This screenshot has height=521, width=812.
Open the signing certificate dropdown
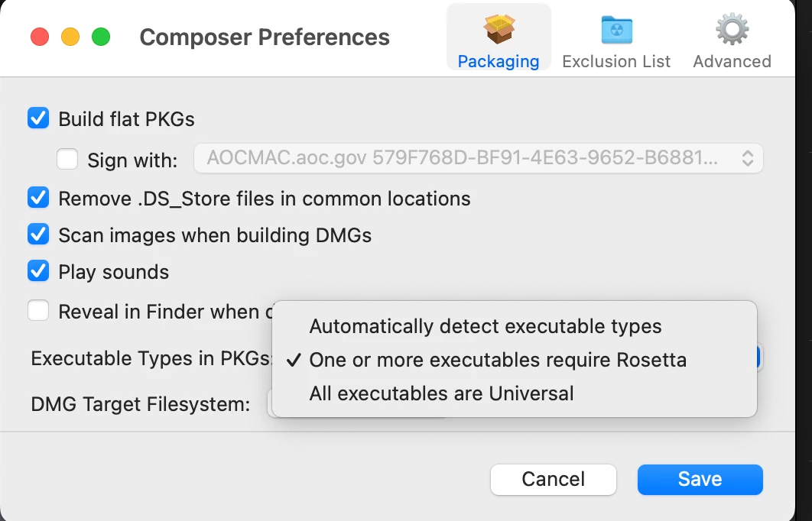(478, 158)
